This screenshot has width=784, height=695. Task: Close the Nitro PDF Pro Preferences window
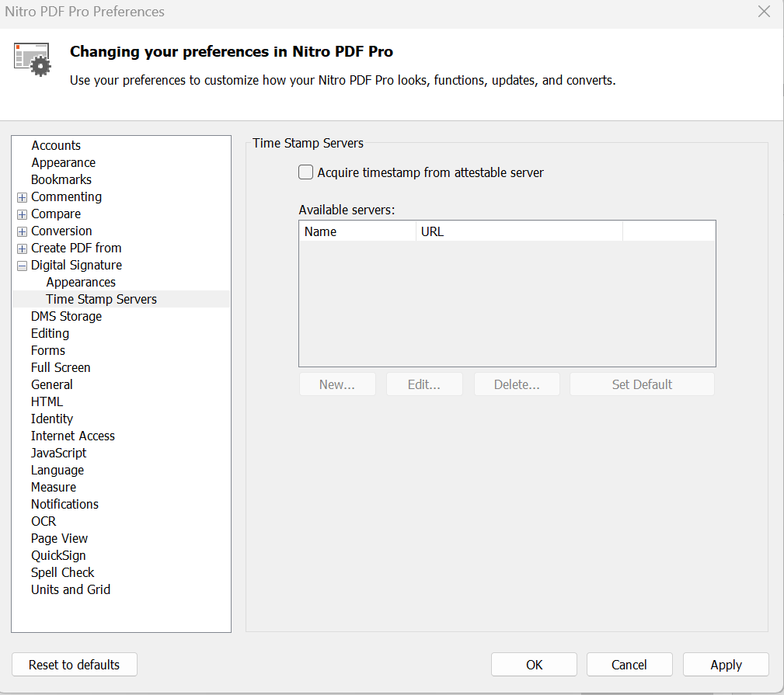[x=764, y=12]
